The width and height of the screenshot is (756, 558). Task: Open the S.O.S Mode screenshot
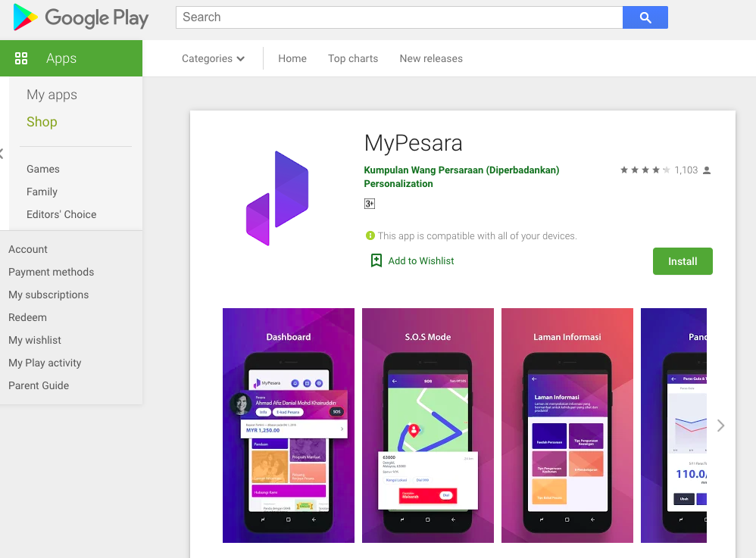pos(428,426)
